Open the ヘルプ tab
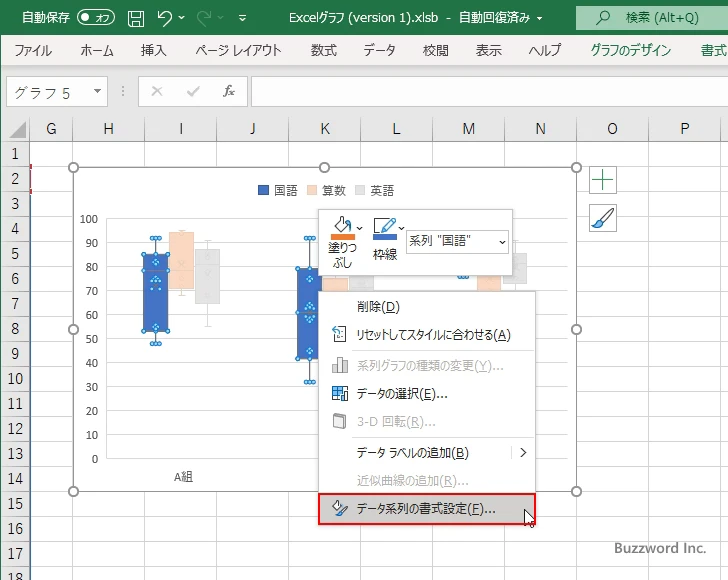728x580 pixels. pos(545,50)
